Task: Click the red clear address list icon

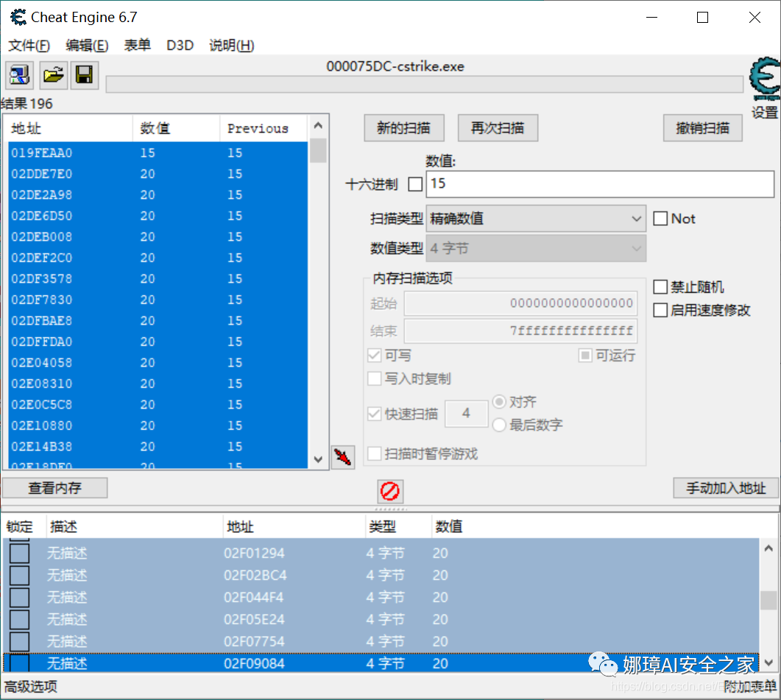Action: point(390,491)
